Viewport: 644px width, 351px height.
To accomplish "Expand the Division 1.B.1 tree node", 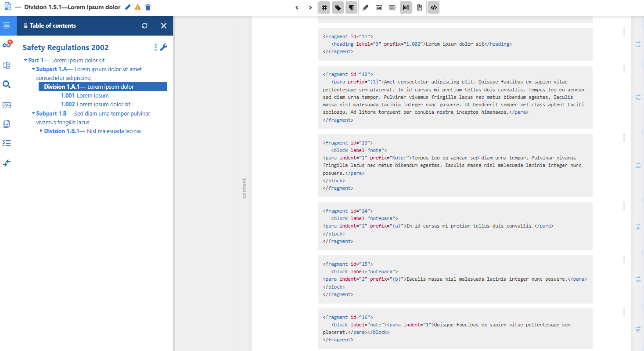I will click(x=41, y=131).
